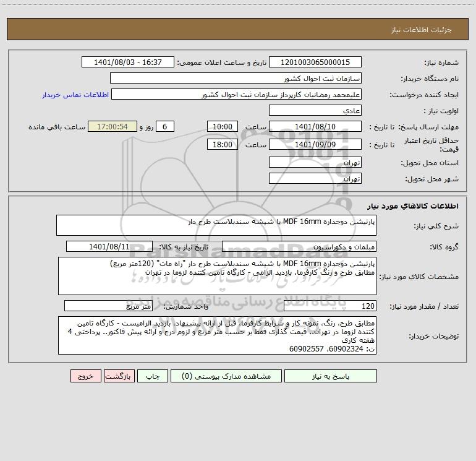The image size is (476, 461).
Task: Click requester field علیمحمد رمضانیان
Action: point(236,94)
